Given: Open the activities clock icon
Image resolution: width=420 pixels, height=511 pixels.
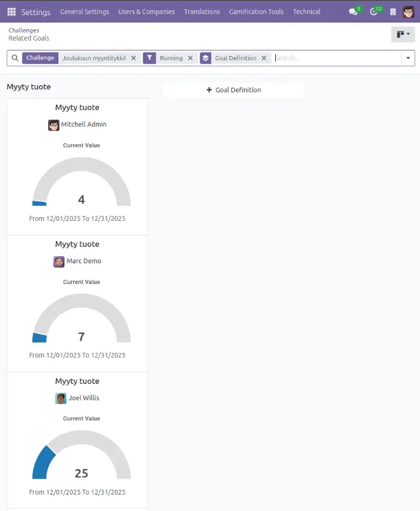Looking at the screenshot, I should pyautogui.click(x=374, y=12).
